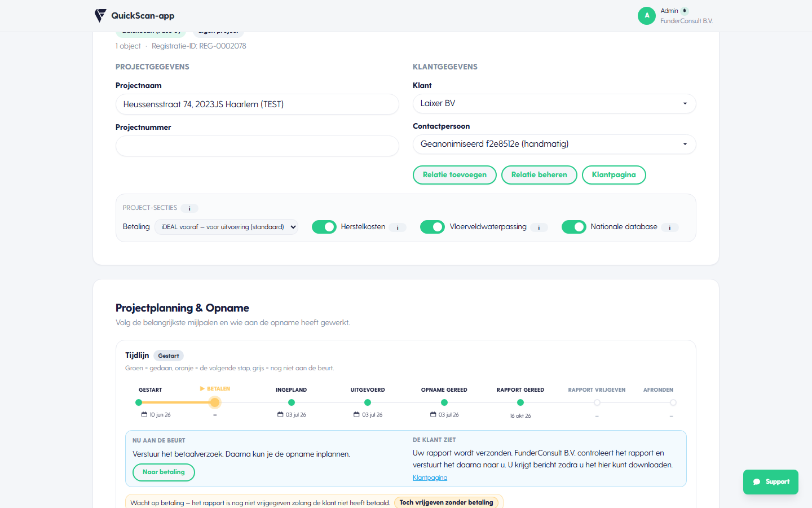Toggle the Herstelkosten switch
The width and height of the screenshot is (812, 508).
(324, 227)
